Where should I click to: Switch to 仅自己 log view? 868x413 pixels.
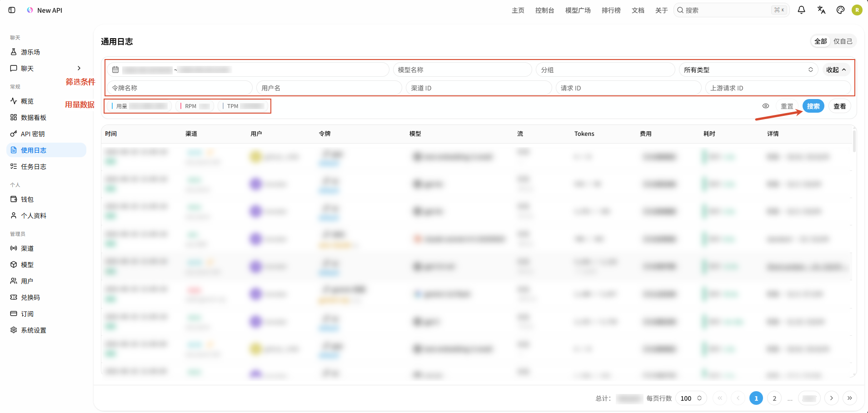click(843, 41)
